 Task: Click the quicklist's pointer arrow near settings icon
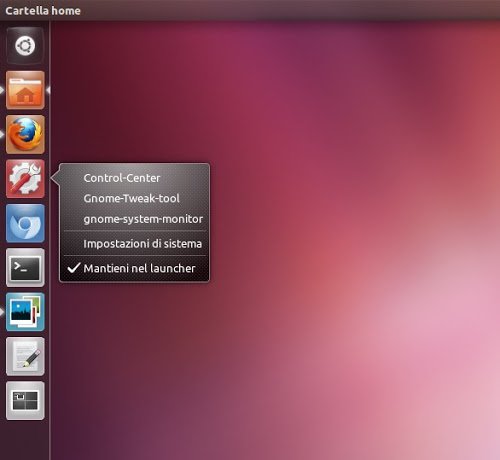[x=55, y=178]
